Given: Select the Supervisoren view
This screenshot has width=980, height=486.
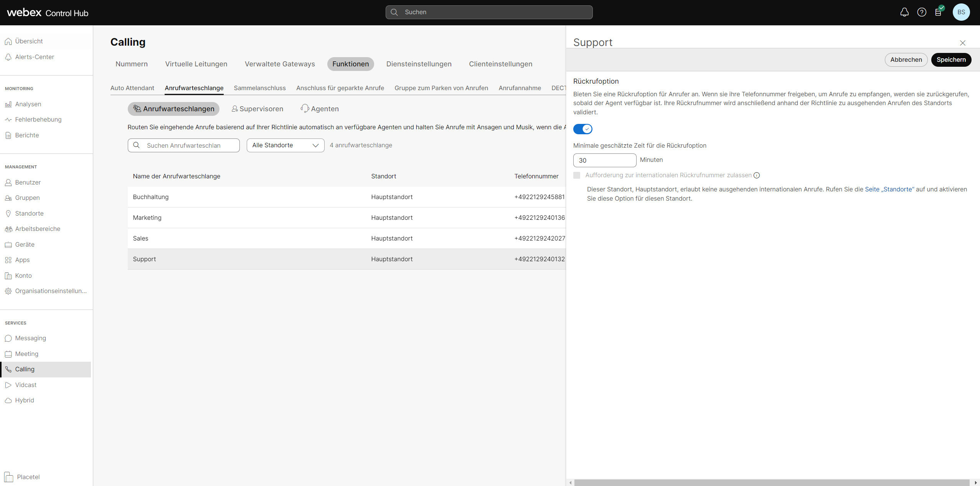Looking at the screenshot, I should [x=257, y=109].
